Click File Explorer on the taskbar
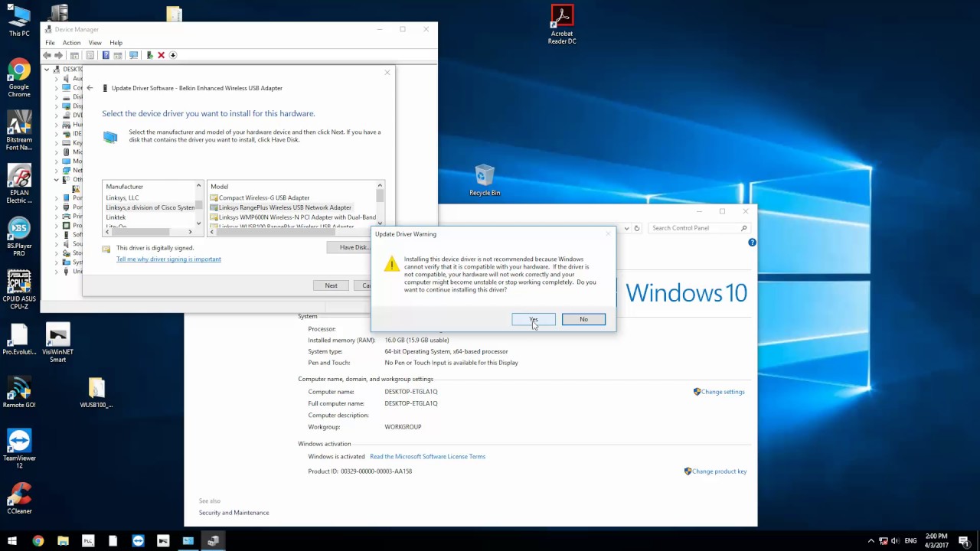 (63, 541)
